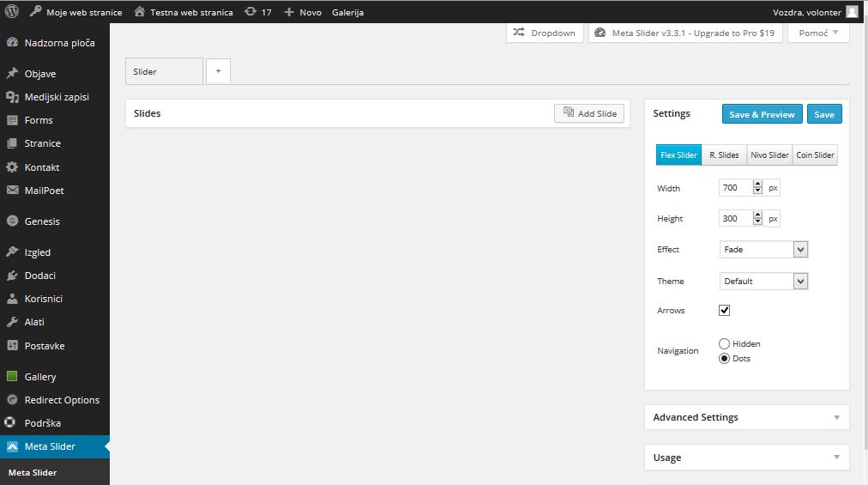This screenshot has height=485, width=868.
Task: Click the Add Slide image icon
Action: coord(569,112)
